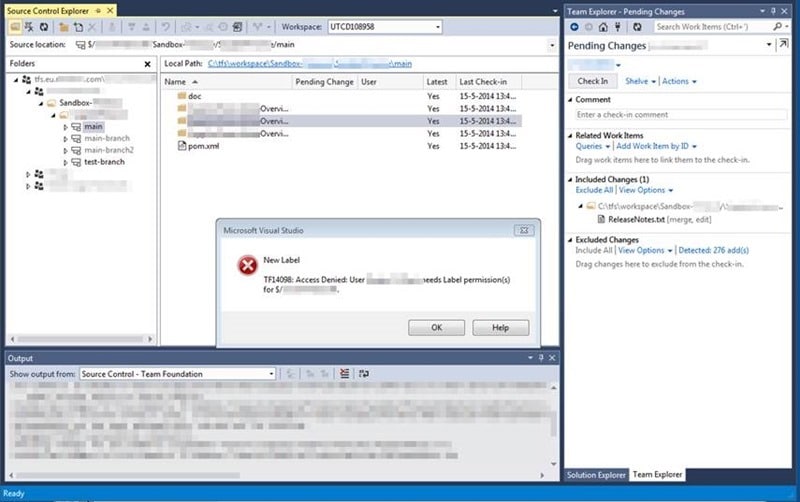Click the Output panel vertical scrollbar
This screenshot has width=800, height=502.
pyautogui.click(x=554, y=425)
